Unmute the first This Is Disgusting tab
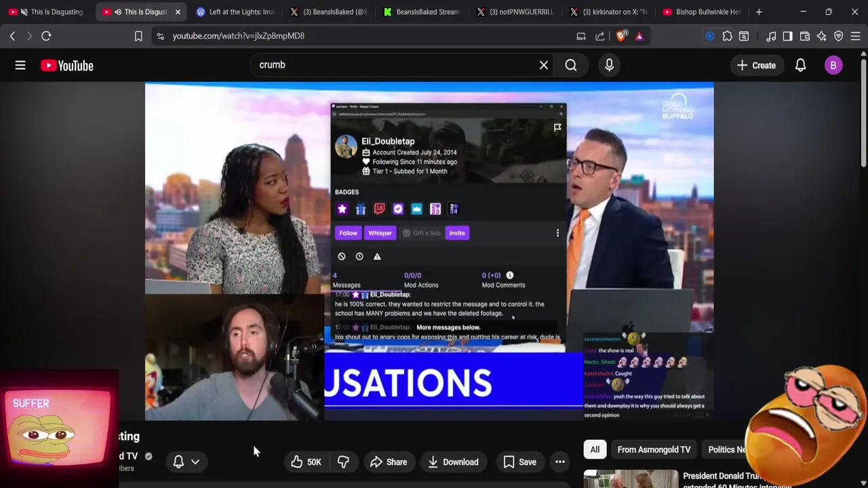Viewport: 868px width, 488px height. pyautogui.click(x=24, y=12)
